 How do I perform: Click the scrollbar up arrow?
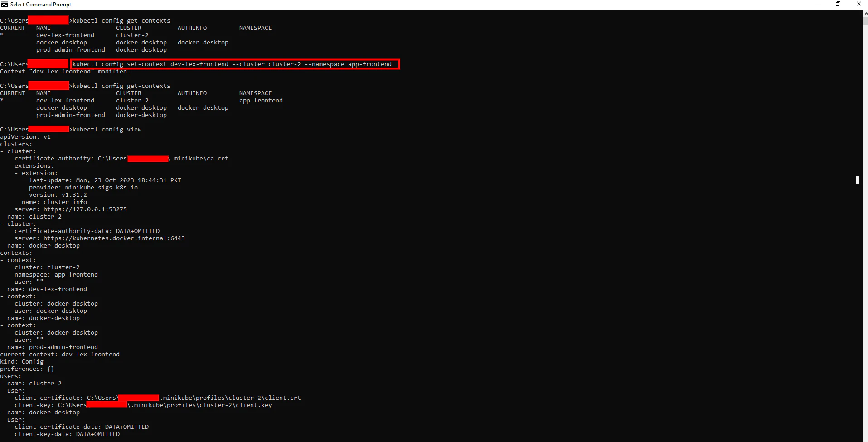[x=864, y=13]
